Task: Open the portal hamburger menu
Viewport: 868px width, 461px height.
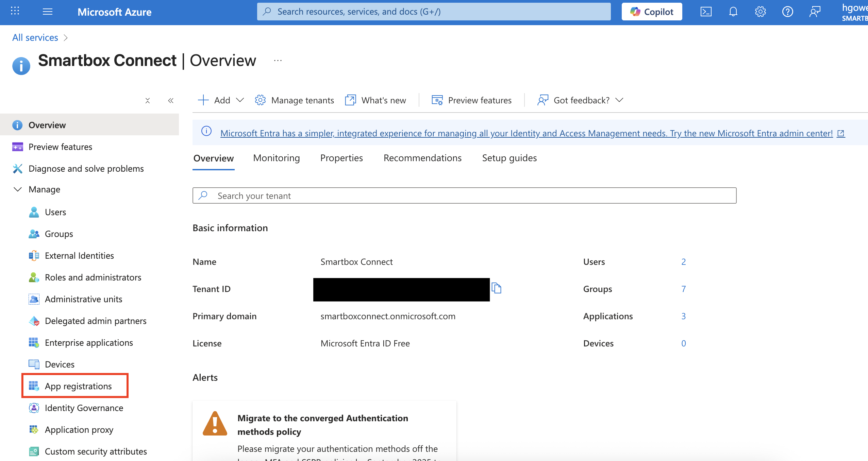Action: pos(48,12)
